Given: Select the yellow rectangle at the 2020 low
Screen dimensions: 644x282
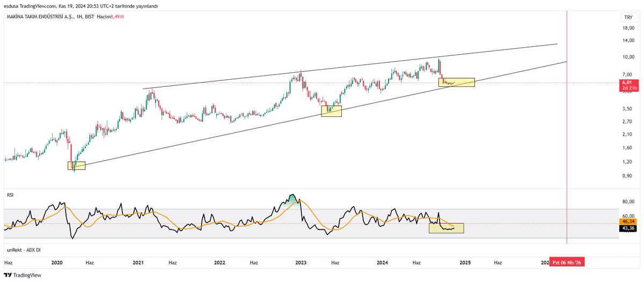Looking at the screenshot, I should tap(77, 166).
